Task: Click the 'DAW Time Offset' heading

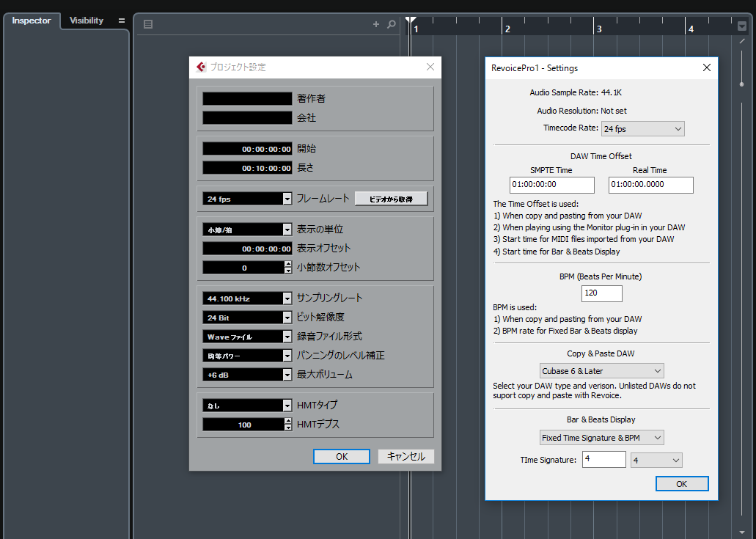Action: tap(601, 156)
